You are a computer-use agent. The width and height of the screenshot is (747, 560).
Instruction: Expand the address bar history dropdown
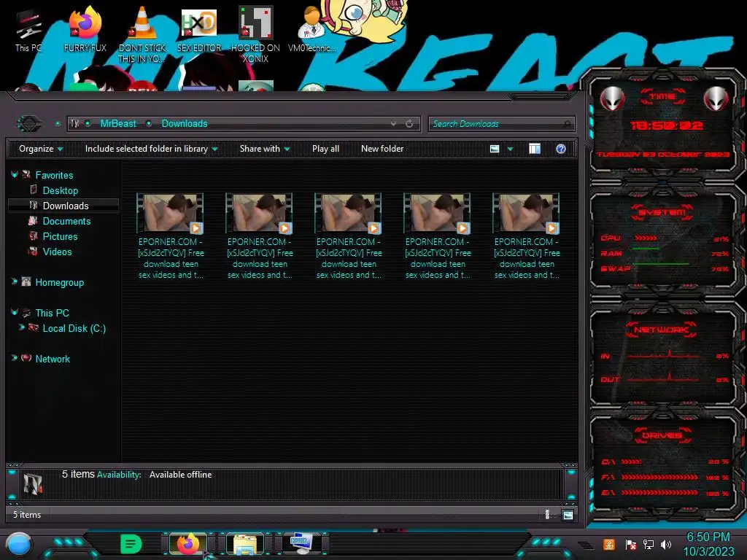click(393, 124)
